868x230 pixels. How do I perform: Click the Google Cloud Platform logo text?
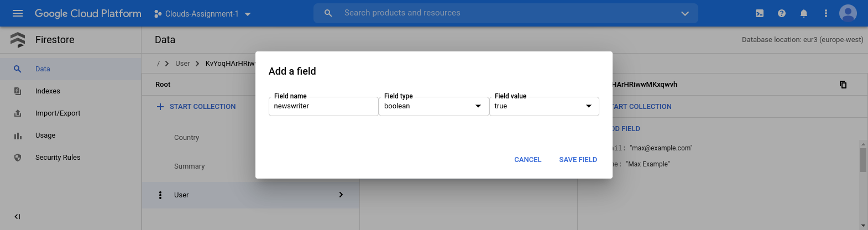tap(88, 13)
